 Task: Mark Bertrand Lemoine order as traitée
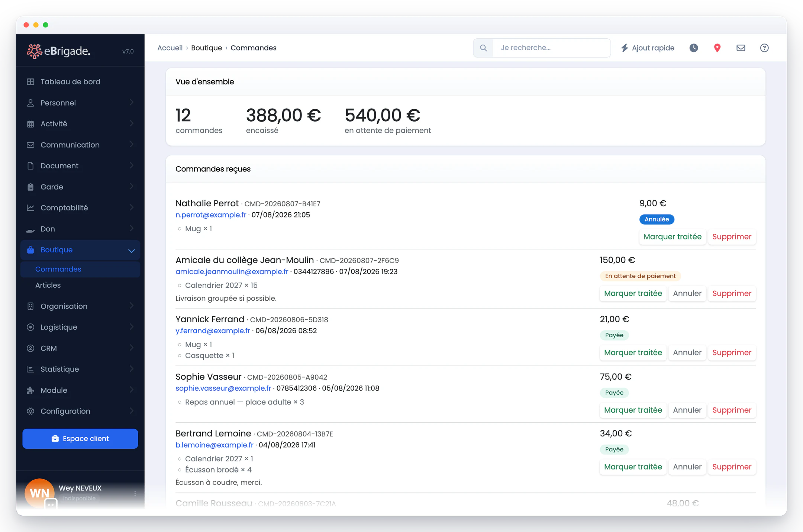point(633,467)
